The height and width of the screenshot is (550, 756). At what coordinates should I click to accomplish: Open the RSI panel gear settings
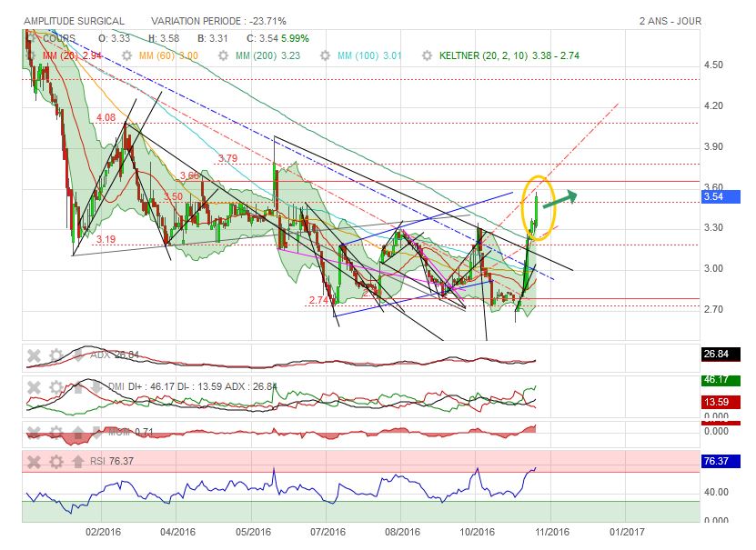point(56,462)
